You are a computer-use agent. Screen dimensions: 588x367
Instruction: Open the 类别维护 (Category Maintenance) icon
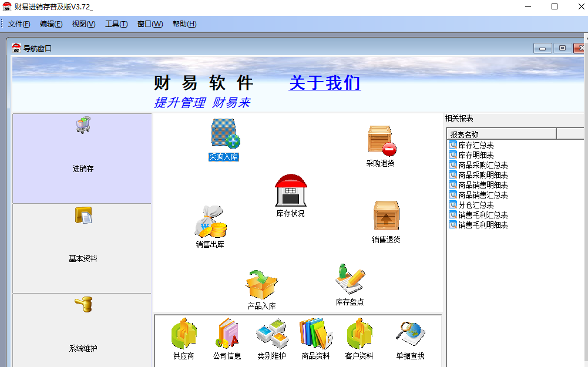point(271,335)
